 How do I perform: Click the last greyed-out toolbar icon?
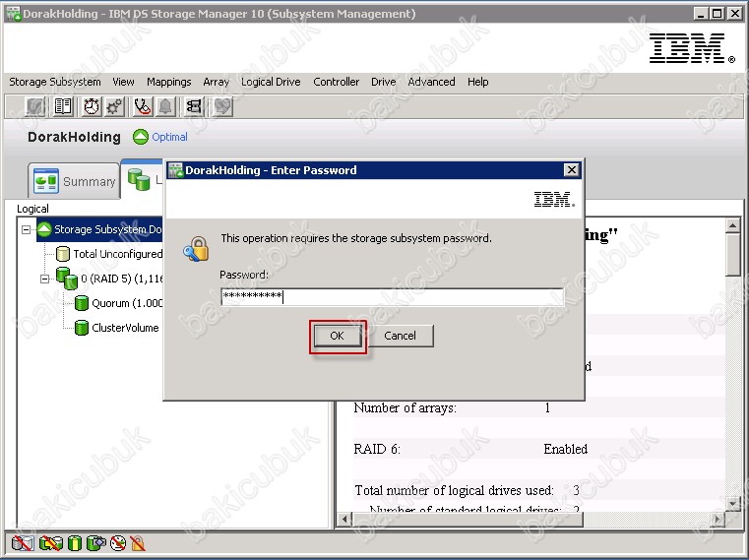coord(222,106)
